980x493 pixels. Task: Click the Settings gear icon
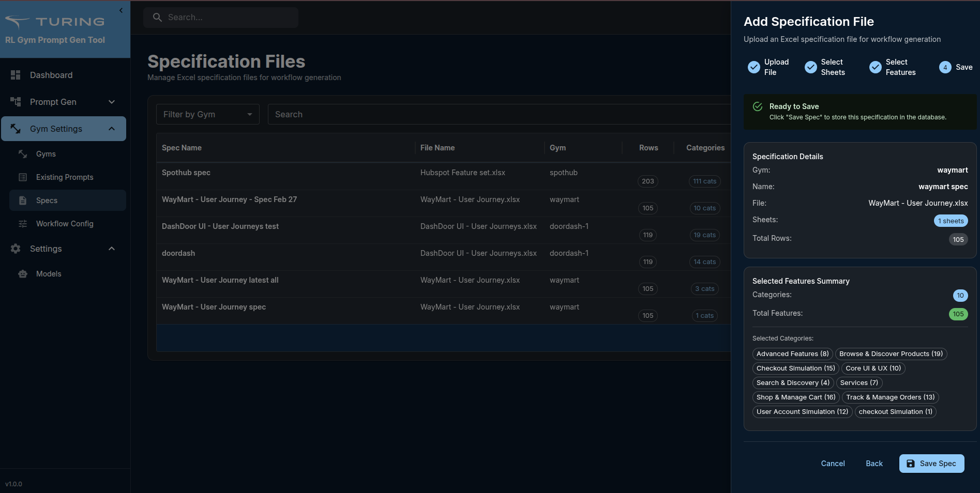coord(16,249)
